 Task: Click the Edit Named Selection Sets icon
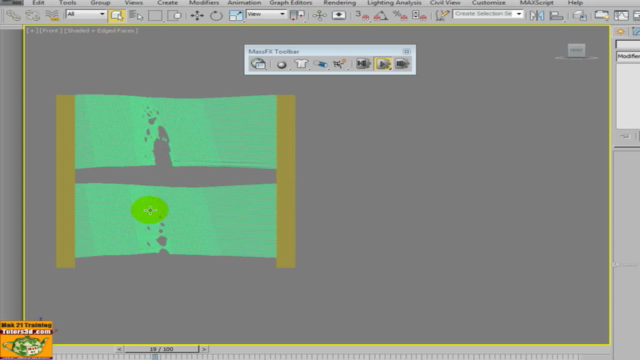click(x=442, y=16)
